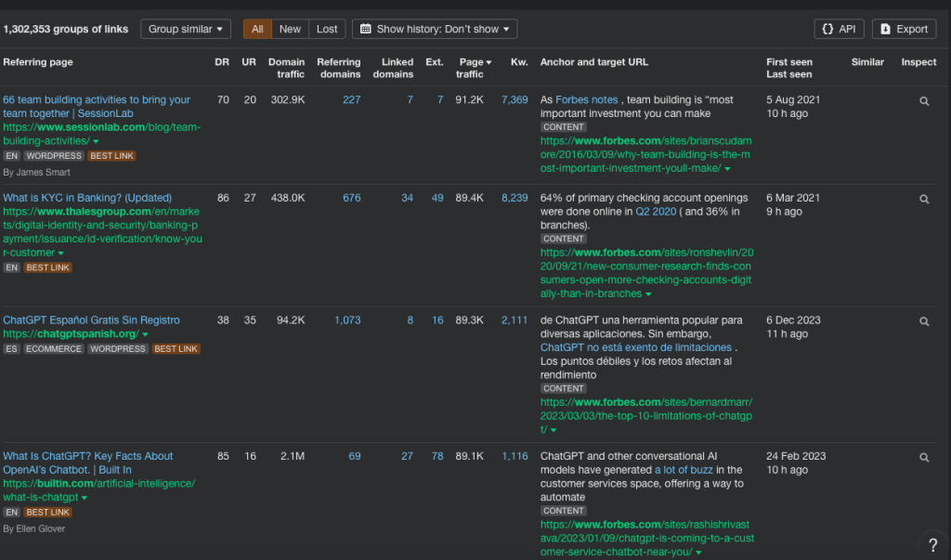Click 'By James Smart' author text

click(36, 173)
